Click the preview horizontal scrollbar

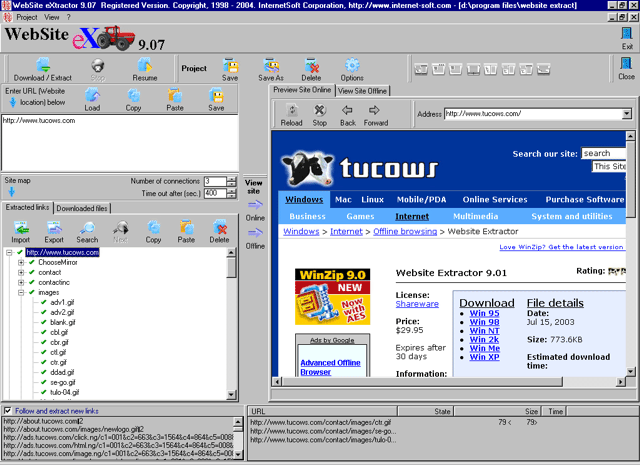coord(422,382)
